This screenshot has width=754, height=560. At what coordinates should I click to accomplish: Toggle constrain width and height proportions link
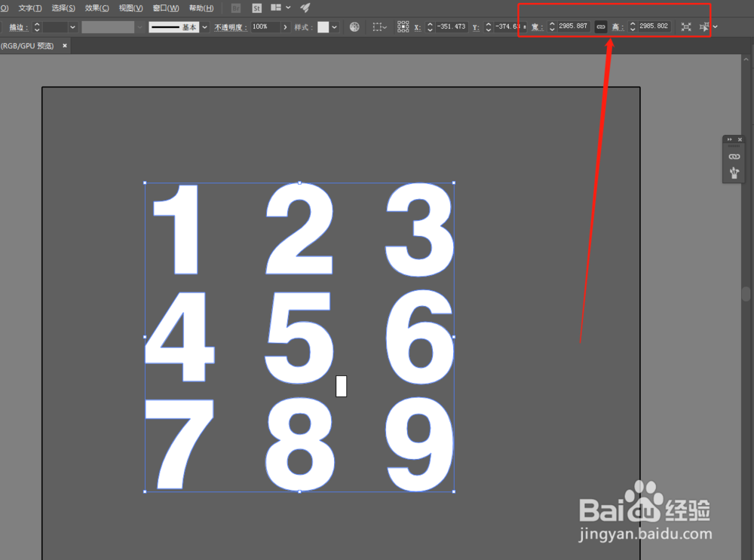tap(601, 27)
